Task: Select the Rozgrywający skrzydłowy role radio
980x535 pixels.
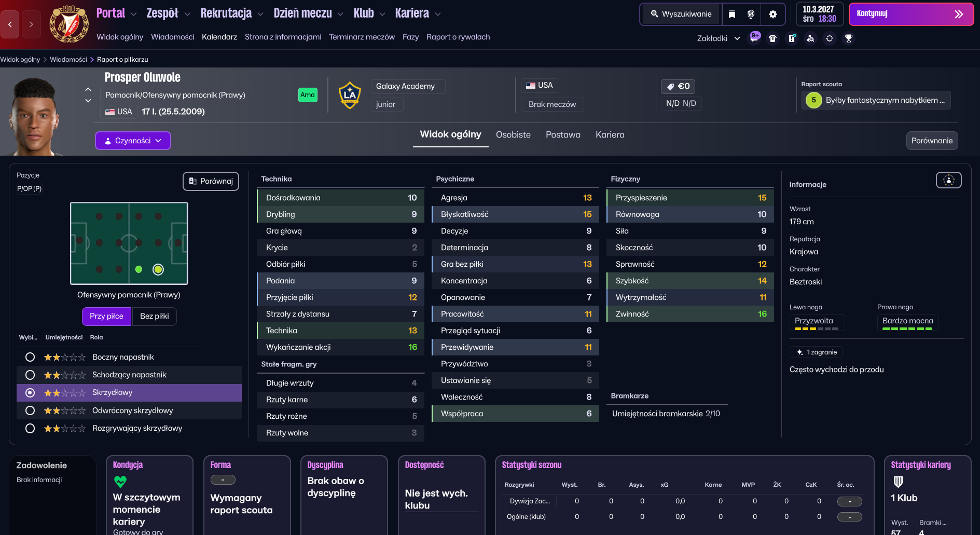Action: [30, 428]
